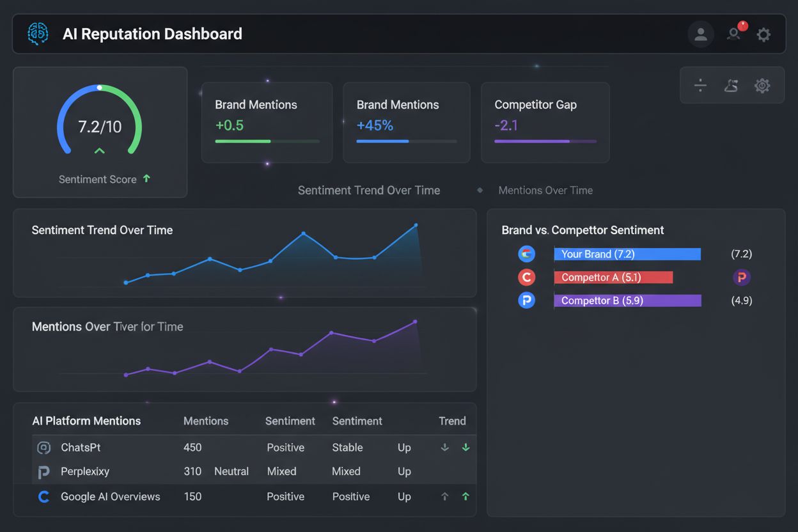Viewport: 798px width, 532px height.
Task: Click the sentiment score up arrow indicator
Action: (146, 179)
